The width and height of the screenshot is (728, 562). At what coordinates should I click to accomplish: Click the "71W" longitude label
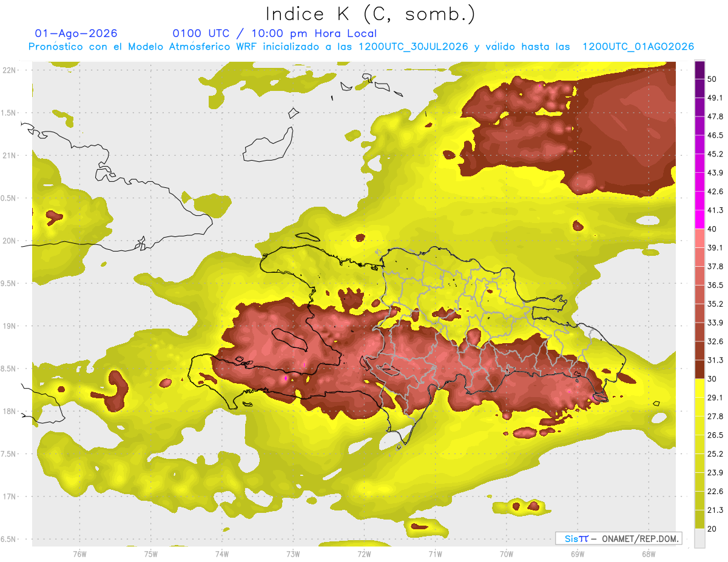pos(435,554)
